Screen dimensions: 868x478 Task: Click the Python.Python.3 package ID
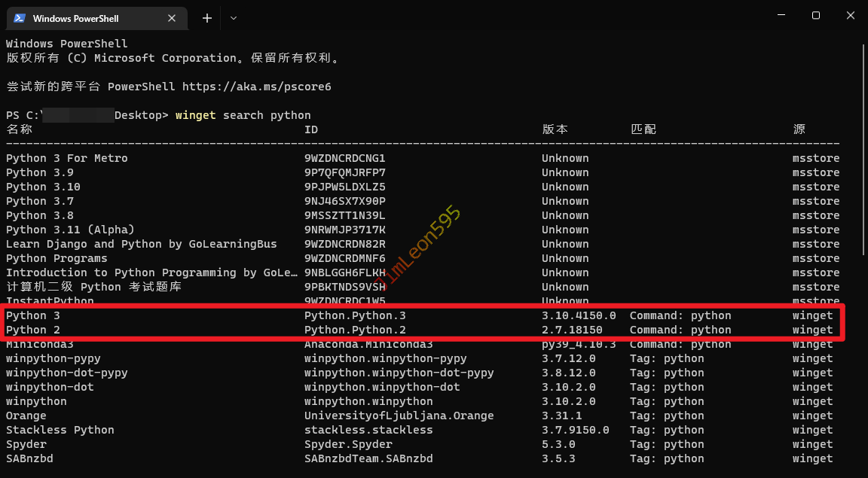[x=354, y=315]
